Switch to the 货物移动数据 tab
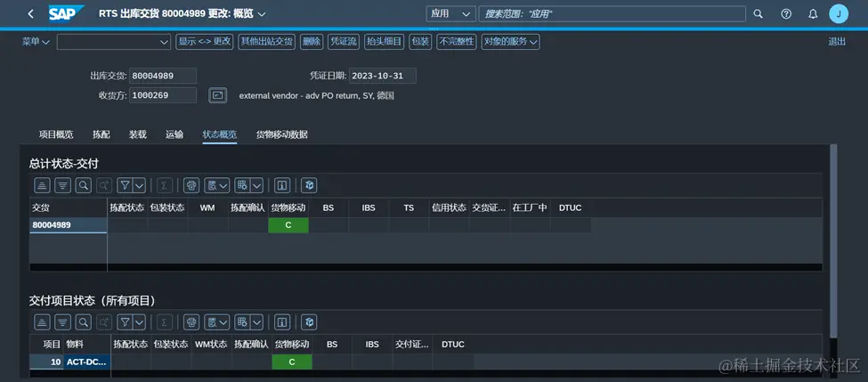 tap(282, 134)
